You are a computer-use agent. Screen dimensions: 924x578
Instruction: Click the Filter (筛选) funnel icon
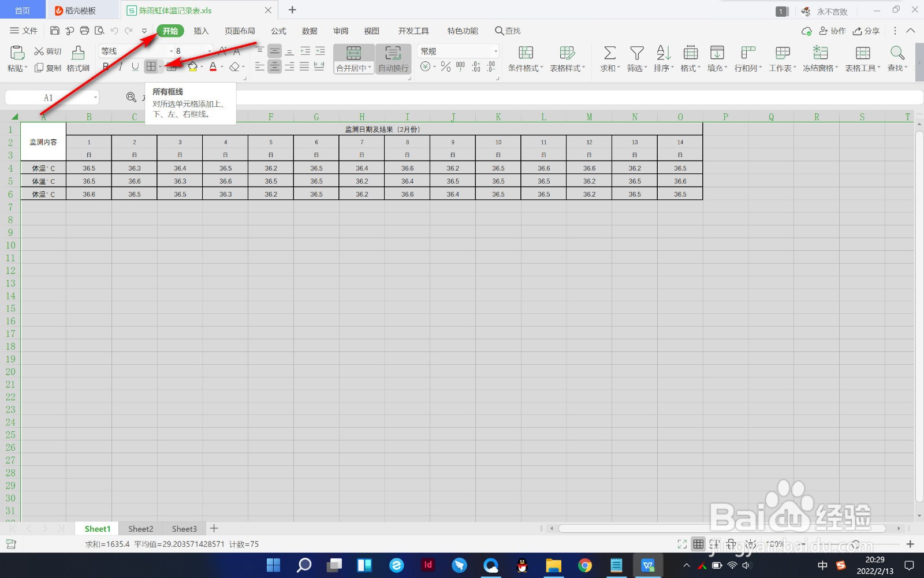click(636, 53)
